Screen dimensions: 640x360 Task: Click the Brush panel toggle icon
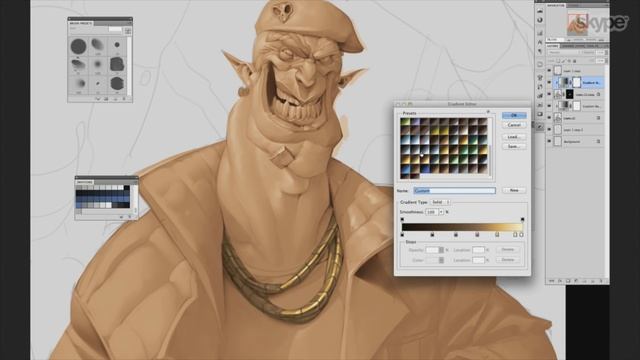(127, 31)
